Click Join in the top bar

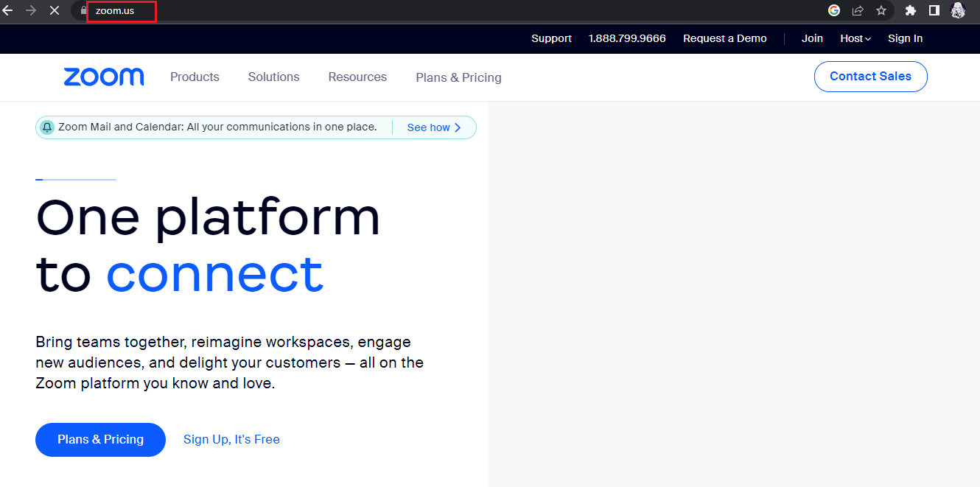tap(812, 38)
